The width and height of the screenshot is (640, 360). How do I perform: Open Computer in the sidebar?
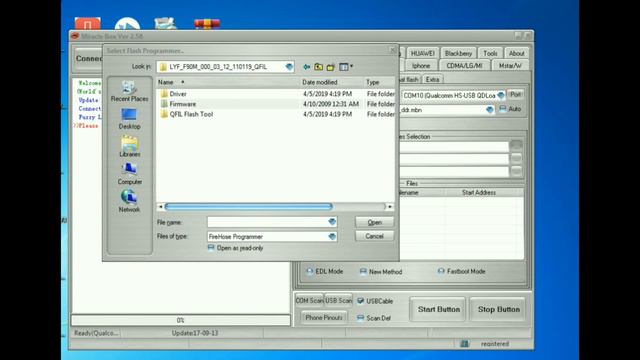[x=129, y=174]
